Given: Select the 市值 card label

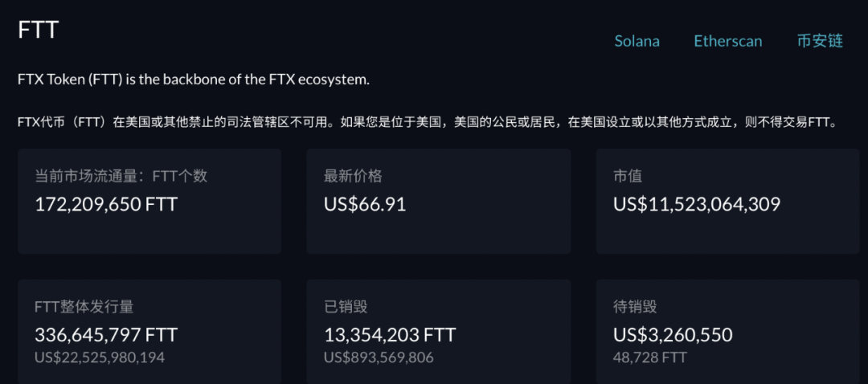Looking at the screenshot, I should [627, 177].
